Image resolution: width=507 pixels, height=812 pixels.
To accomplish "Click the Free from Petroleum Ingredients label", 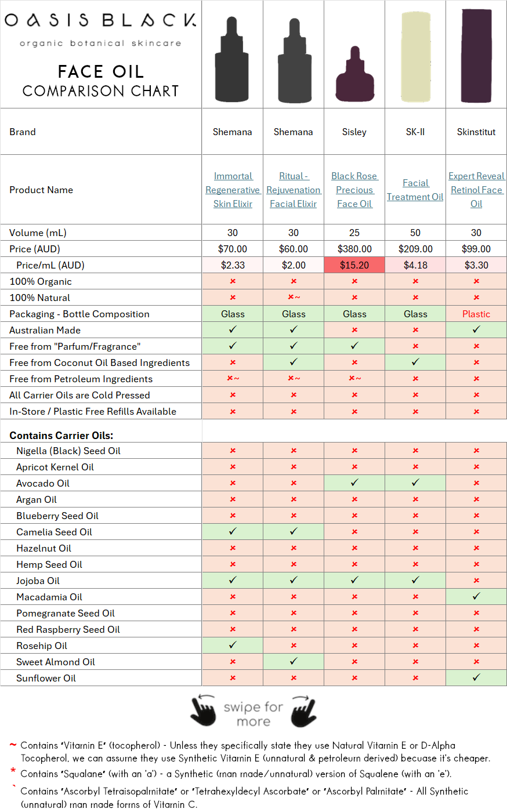I will click(81, 379).
